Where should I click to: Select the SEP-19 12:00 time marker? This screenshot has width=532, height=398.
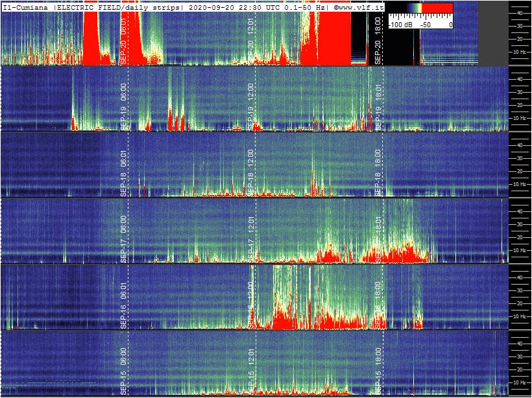coord(252,106)
